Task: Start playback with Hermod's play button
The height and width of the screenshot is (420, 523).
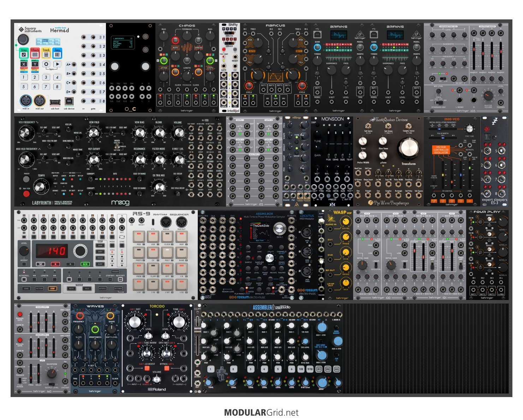Action: click(57, 64)
